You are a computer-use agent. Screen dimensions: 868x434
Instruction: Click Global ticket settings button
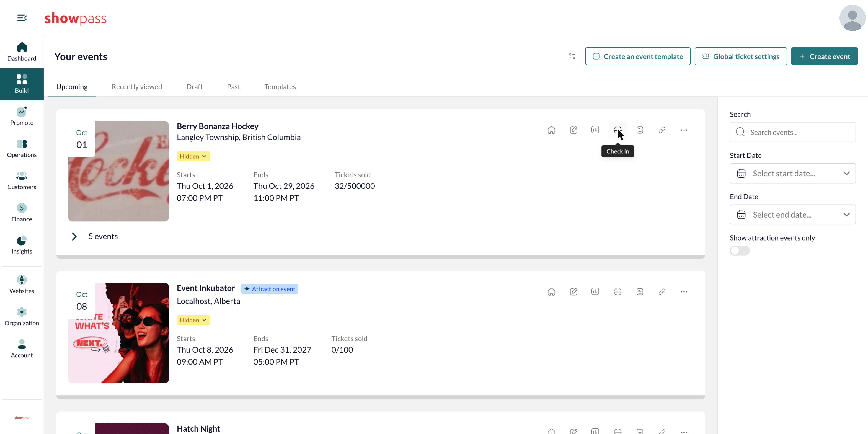point(741,56)
